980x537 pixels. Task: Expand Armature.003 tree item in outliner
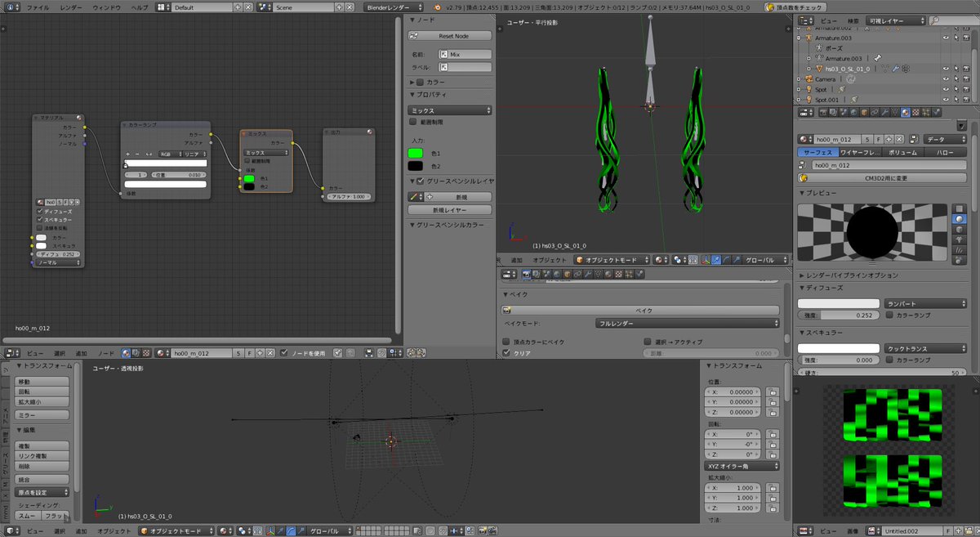tap(808, 59)
